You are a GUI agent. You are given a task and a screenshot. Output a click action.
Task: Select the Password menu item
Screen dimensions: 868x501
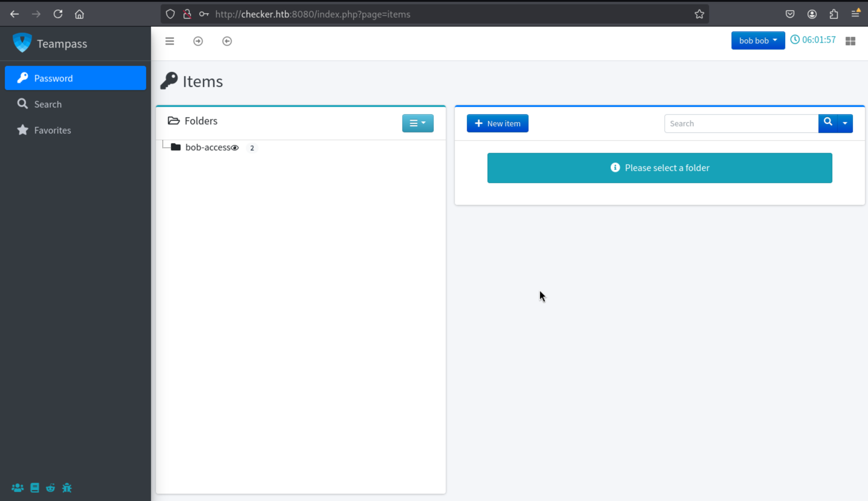(x=75, y=78)
